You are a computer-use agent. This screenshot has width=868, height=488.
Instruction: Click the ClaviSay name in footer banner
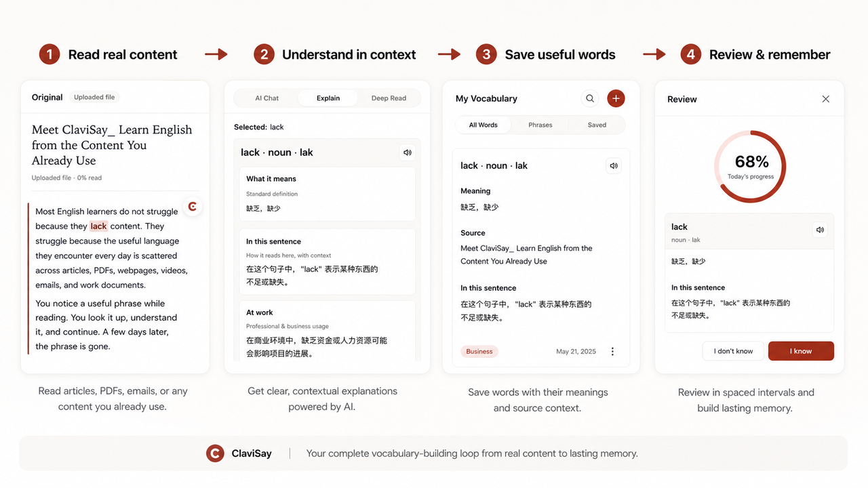pos(252,453)
